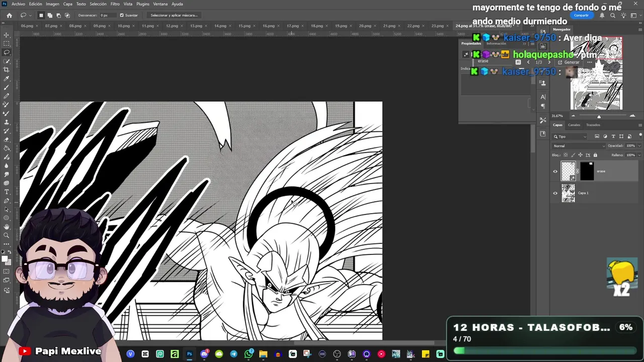Switch to the 12.png document tab
The height and width of the screenshot is (362, 644).
click(172, 26)
